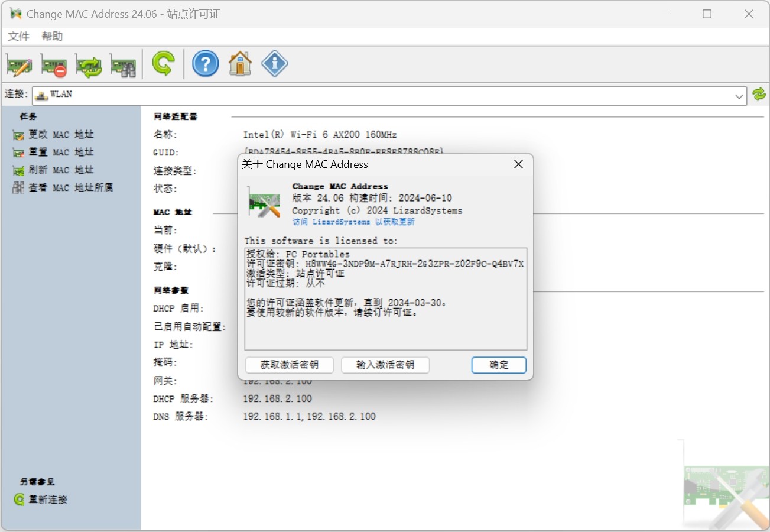Screen dimensions: 770x532
Task: Open the 帮助 menu
Action: click(52, 37)
